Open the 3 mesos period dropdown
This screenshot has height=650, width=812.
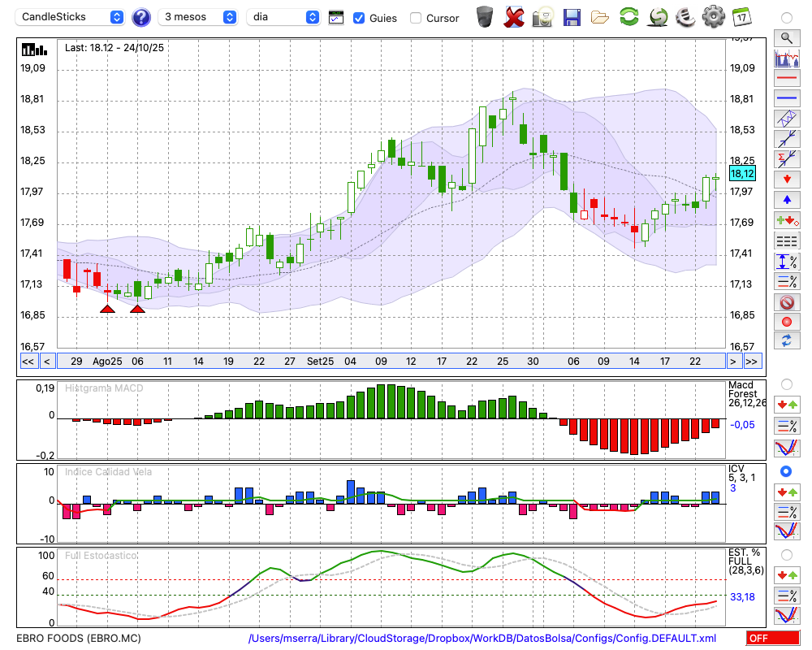198,17
